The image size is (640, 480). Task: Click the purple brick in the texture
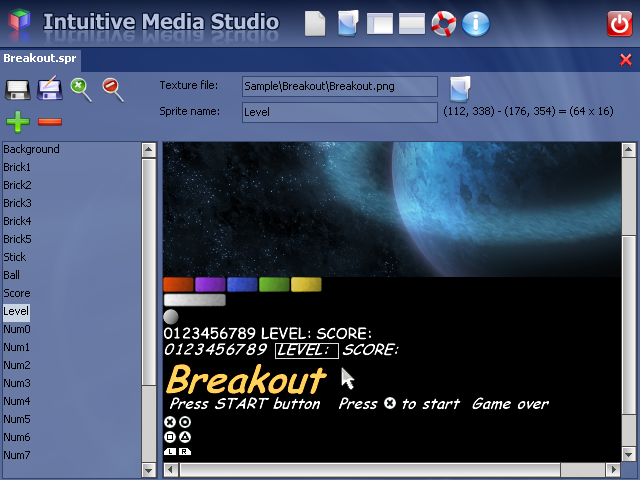coord(210,284)
